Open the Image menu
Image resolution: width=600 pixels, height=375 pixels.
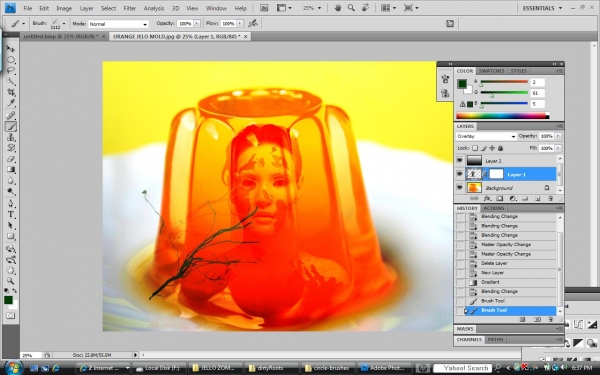tap(64, 8)
